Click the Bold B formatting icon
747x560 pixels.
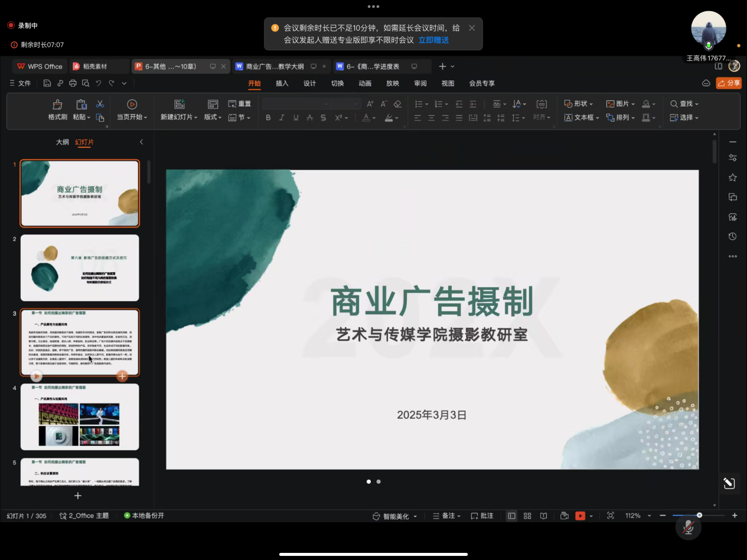pyautogui.click(x=268, y=118)
